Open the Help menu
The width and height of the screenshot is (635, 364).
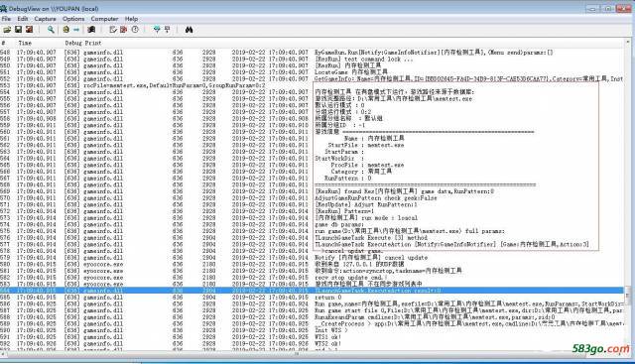[x=131, y=19]
